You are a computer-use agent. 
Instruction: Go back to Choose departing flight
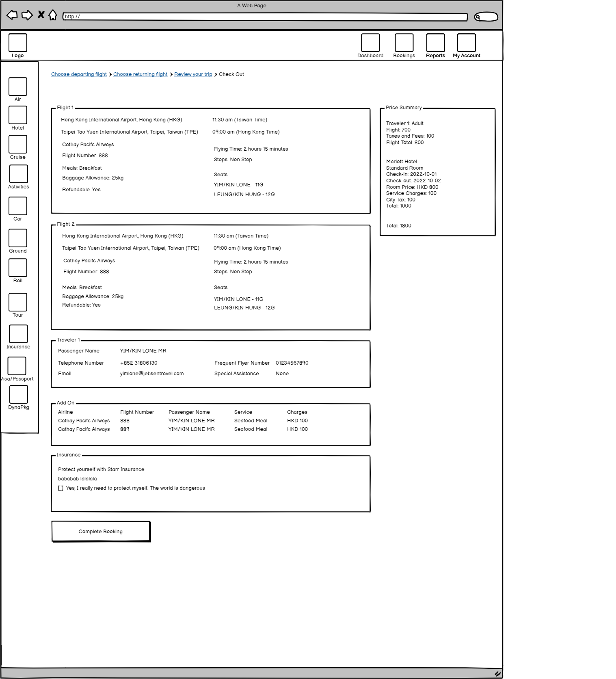coord(79,74)
